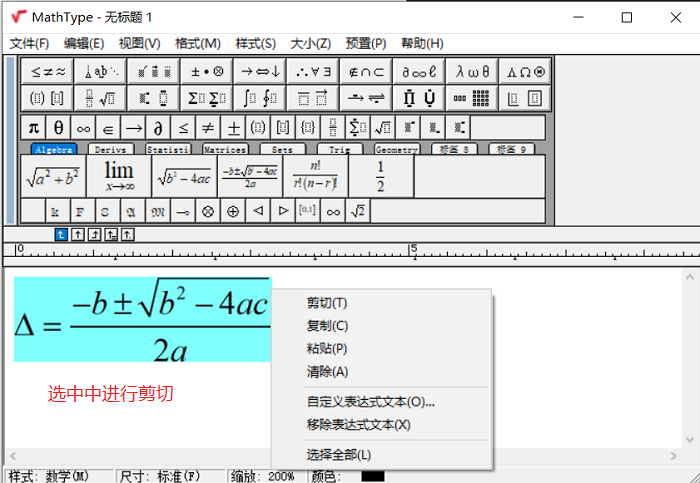Open the 编辑(E) menu
Screen dimensions: 700x483
click(x=83, y=43)
